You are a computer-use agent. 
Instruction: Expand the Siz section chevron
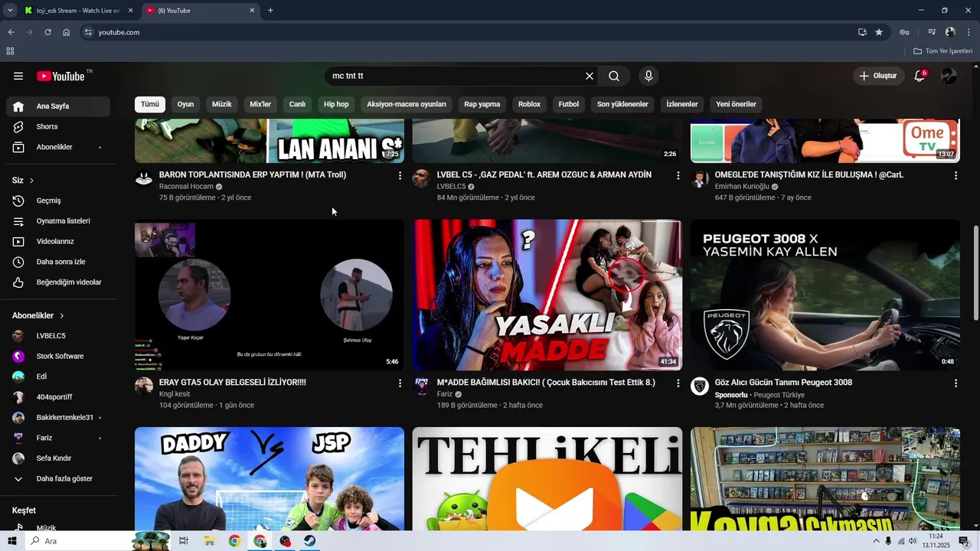[31, 181]
